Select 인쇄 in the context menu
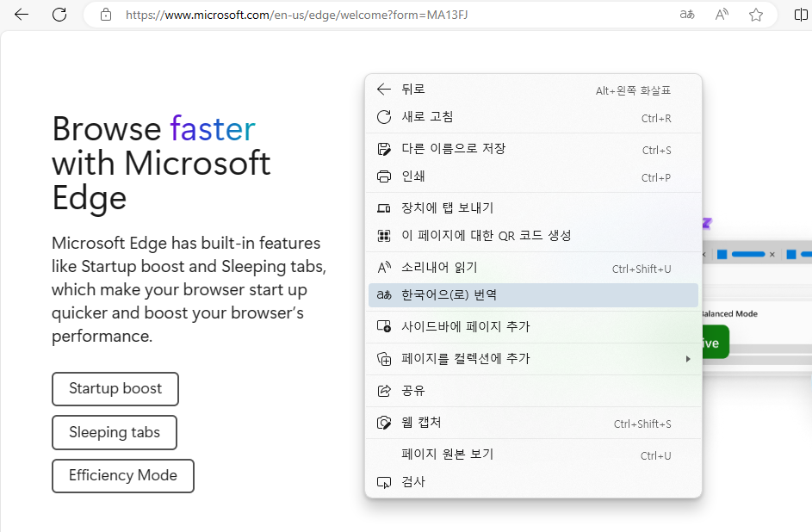The width and height of the screenshot is (812, 532). (x=533, y=176)
